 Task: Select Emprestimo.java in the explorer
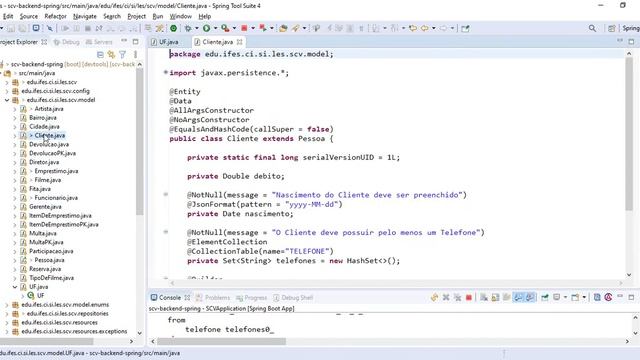(56, 171)
